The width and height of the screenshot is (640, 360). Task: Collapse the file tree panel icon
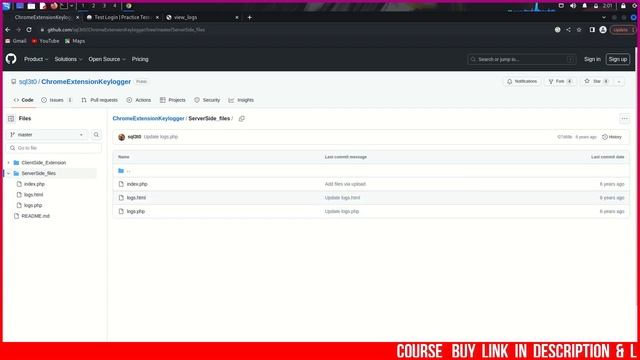[x=11, y=118]
